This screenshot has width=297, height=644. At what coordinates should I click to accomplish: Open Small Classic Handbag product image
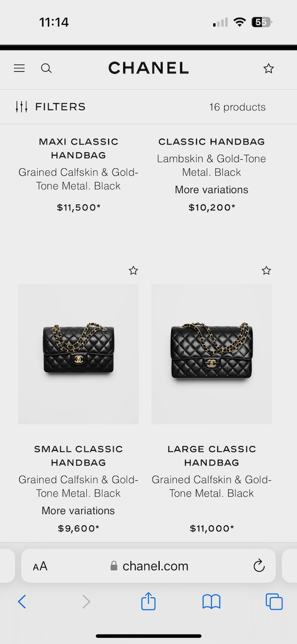click(x=78, y=354)
